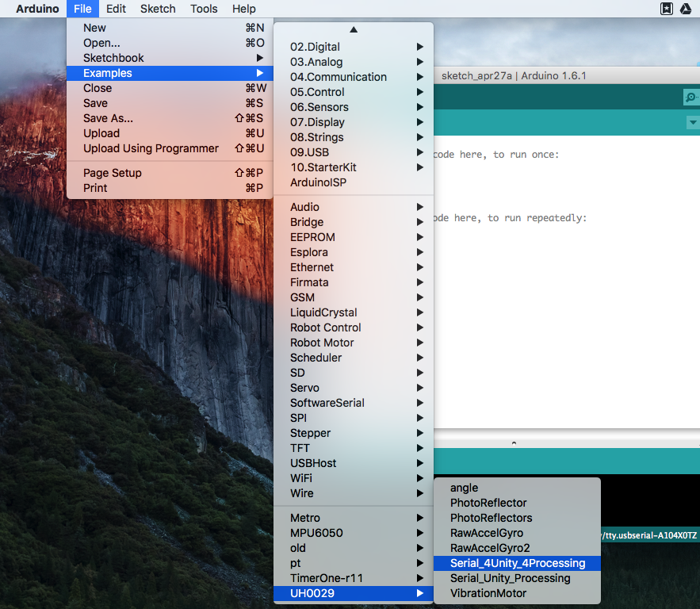Open the PhotoReflectors example sketch

click(517, 518)
